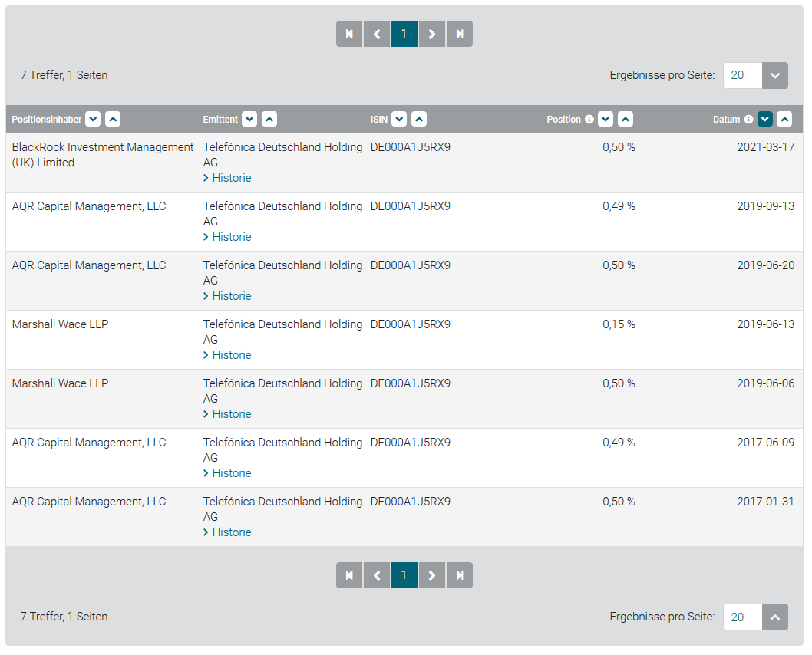
Task: Click ISIN DE000A1J5RX9 in BlackRock row
Action: click(410, 147)
